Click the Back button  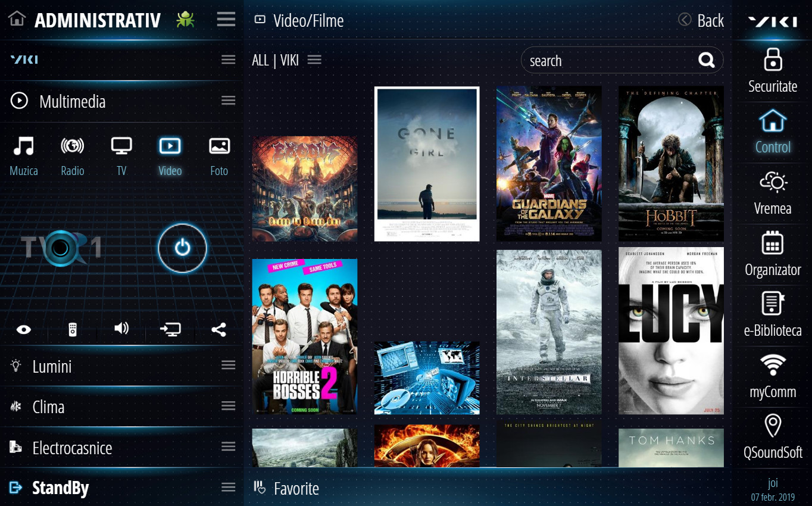point(701,20)
